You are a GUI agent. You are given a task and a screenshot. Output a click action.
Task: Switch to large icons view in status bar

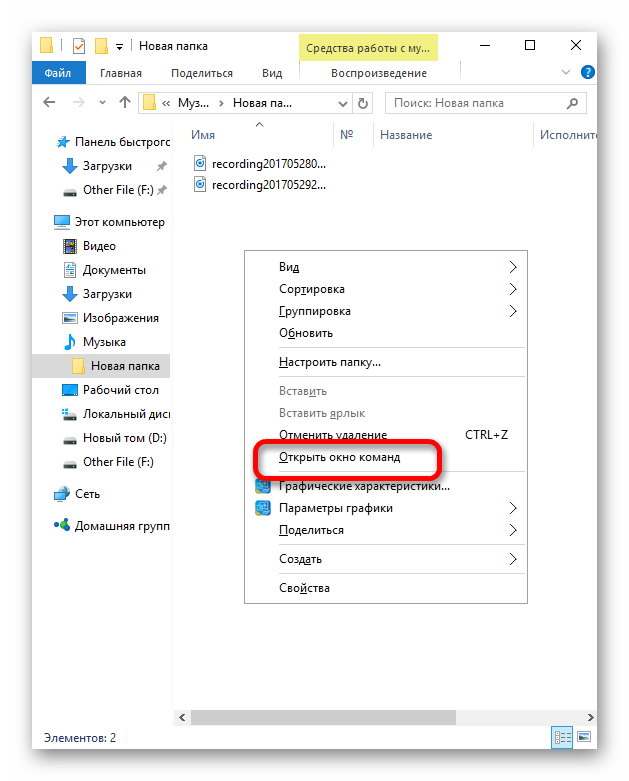click(584, 737)
